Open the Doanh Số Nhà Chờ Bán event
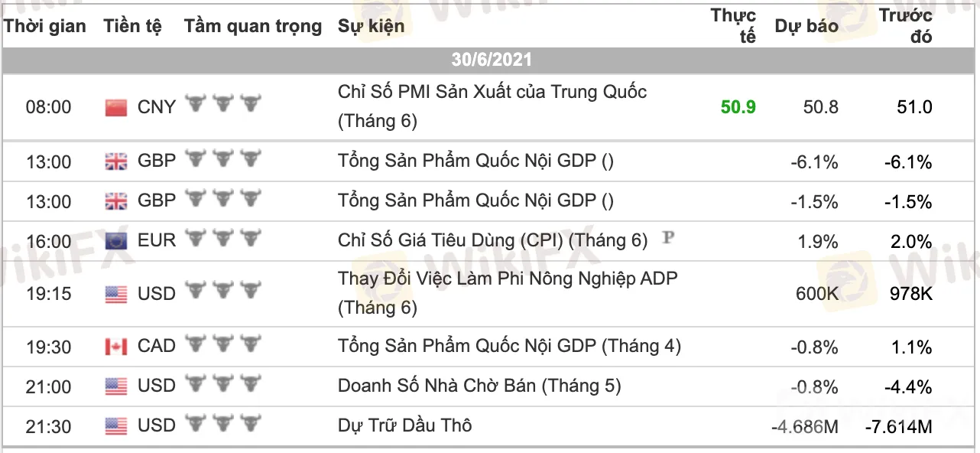 coord(479,386)
